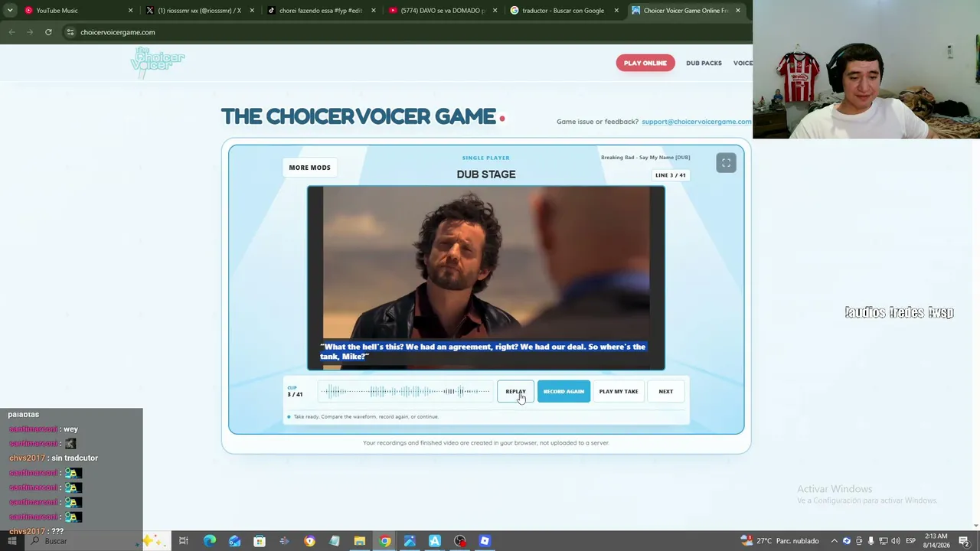Close the traductor Google search tab

(616, 11)
